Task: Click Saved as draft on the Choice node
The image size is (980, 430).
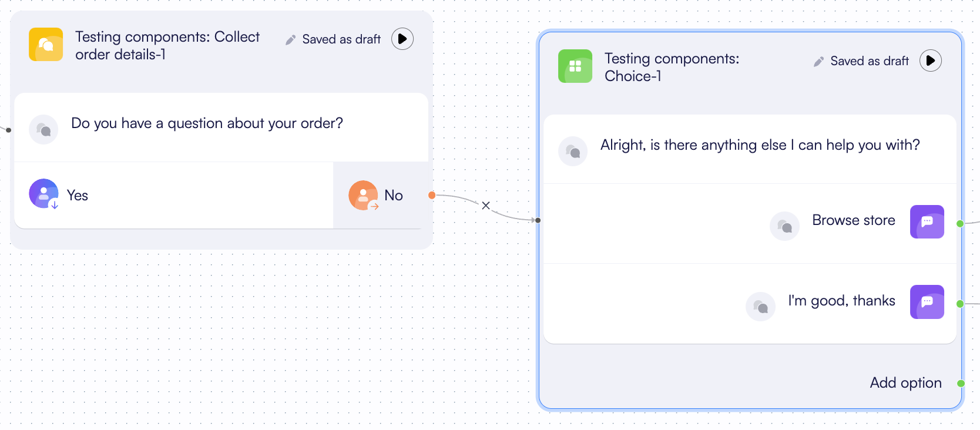Action: pyautogui.click(x=870, y=61)
